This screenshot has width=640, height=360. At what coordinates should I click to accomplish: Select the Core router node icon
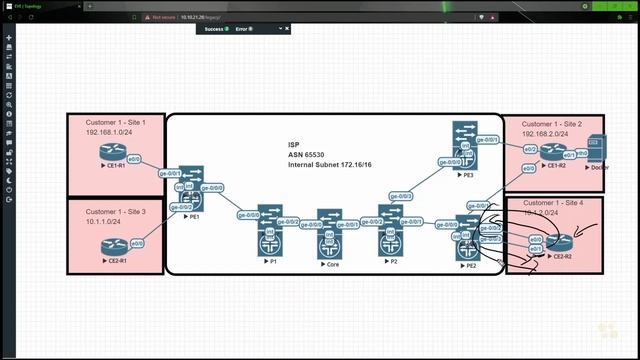[x=329, y=234]
